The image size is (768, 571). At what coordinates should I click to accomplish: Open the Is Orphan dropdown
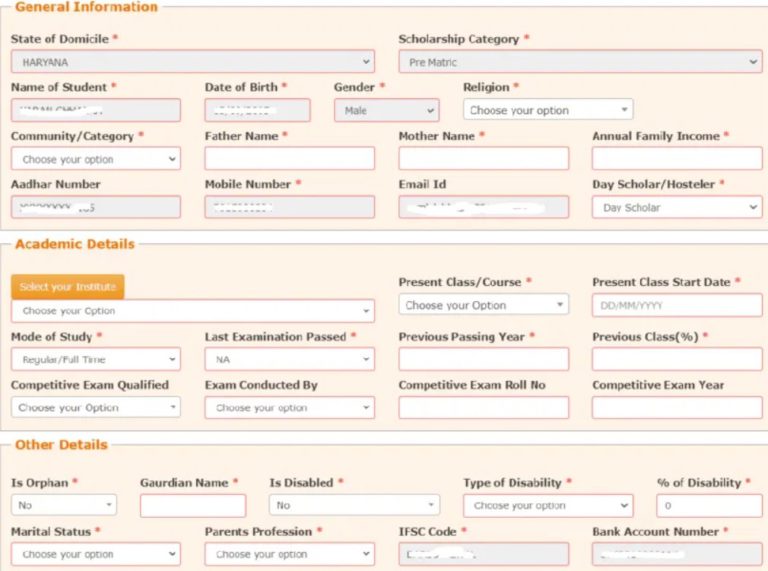pos(64,505)
